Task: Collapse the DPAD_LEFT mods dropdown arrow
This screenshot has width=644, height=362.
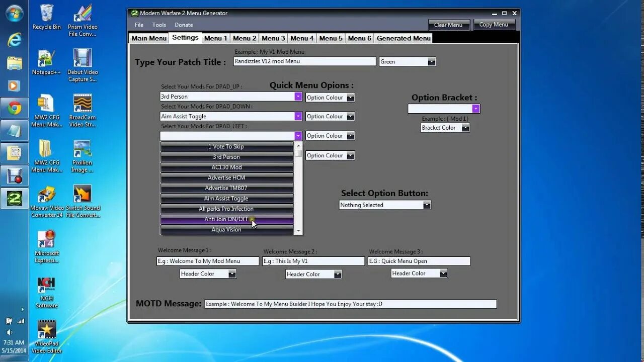Action: click(298, 136)
